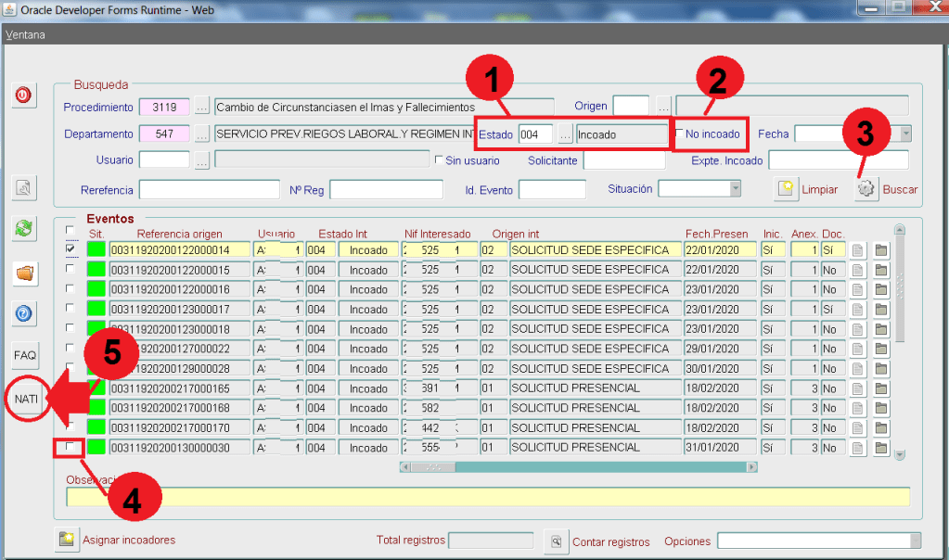Open the blue help question icon

pyautogui.click(x=23, y=314)
